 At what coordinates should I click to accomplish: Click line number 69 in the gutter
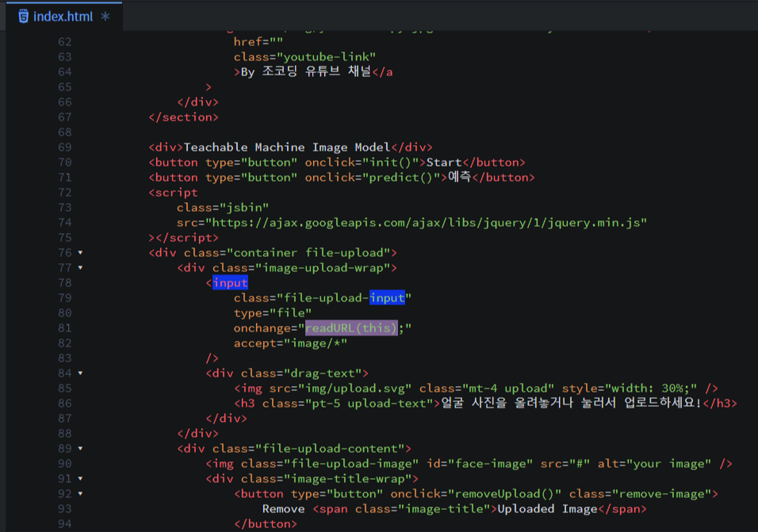click(65, 147)
